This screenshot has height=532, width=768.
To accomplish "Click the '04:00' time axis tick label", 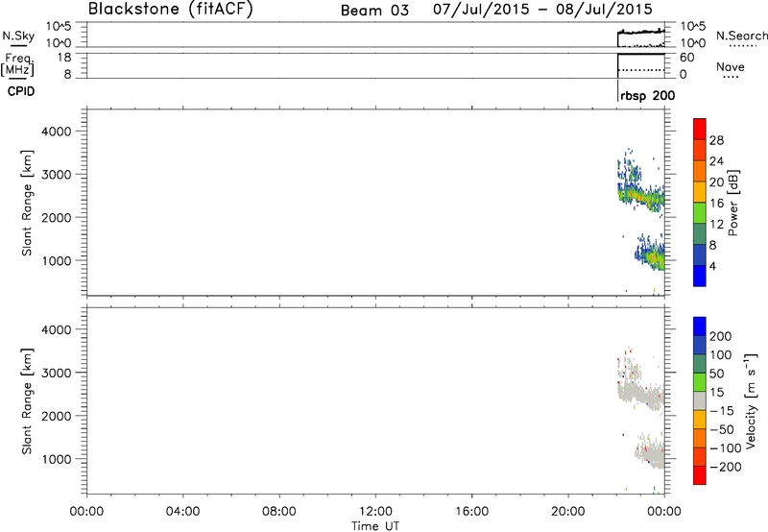I will click(182, 512).
